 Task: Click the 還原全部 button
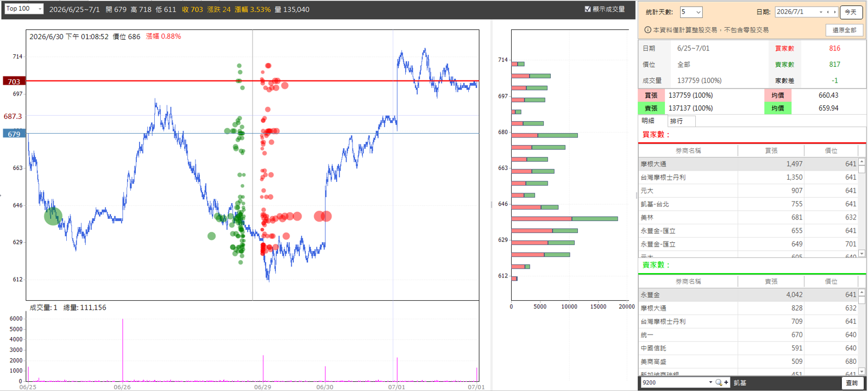point(844,30)
